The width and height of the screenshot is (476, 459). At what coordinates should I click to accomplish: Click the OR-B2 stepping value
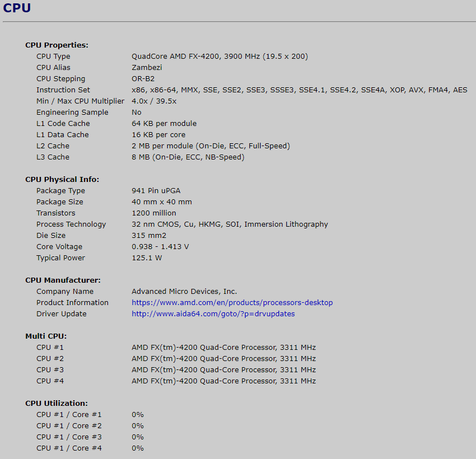point(143,79)
